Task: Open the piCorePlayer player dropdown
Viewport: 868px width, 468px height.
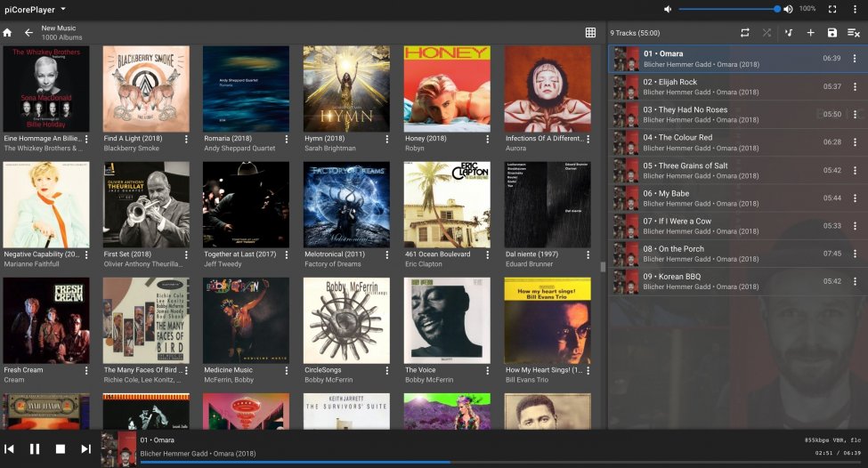Action: pos(35,10)
